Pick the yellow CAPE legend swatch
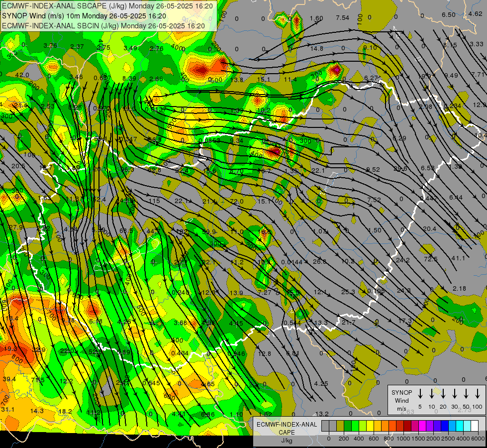The width and height of the screenshot is (487, 448). pyautogui.click(x=370, y=426)
